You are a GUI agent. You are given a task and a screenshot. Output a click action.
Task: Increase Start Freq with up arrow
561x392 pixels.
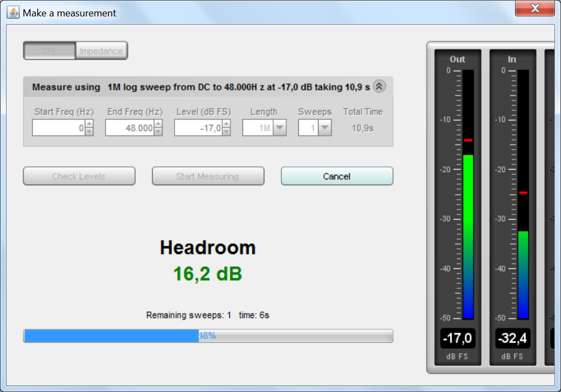[x=89, y=124]
